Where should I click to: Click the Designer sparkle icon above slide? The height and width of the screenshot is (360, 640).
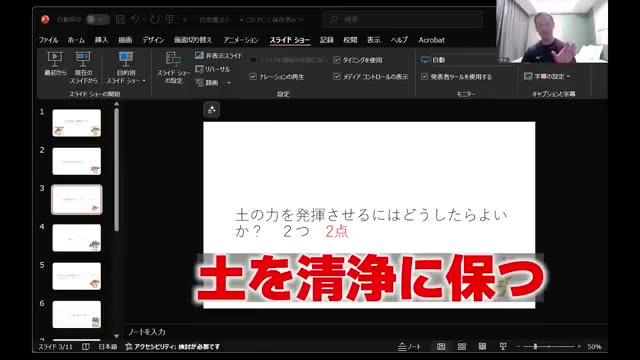[x=211, y=110]
